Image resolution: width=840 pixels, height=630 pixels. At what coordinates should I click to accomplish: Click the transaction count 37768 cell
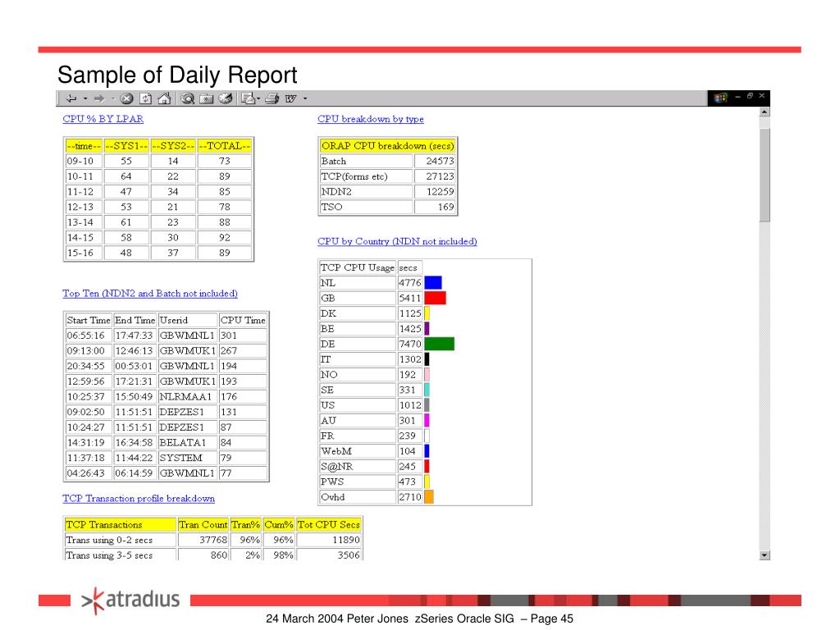click(x=203, y=540)
